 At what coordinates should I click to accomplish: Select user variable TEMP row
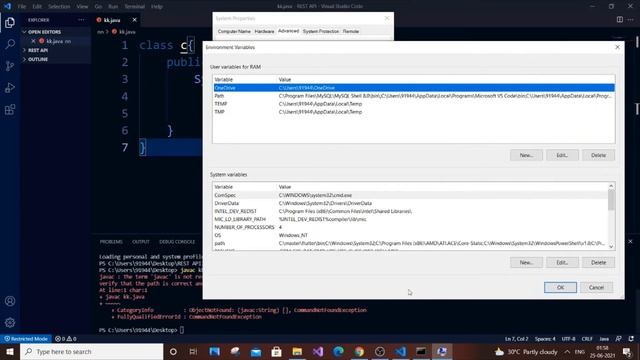pos(413,104)
